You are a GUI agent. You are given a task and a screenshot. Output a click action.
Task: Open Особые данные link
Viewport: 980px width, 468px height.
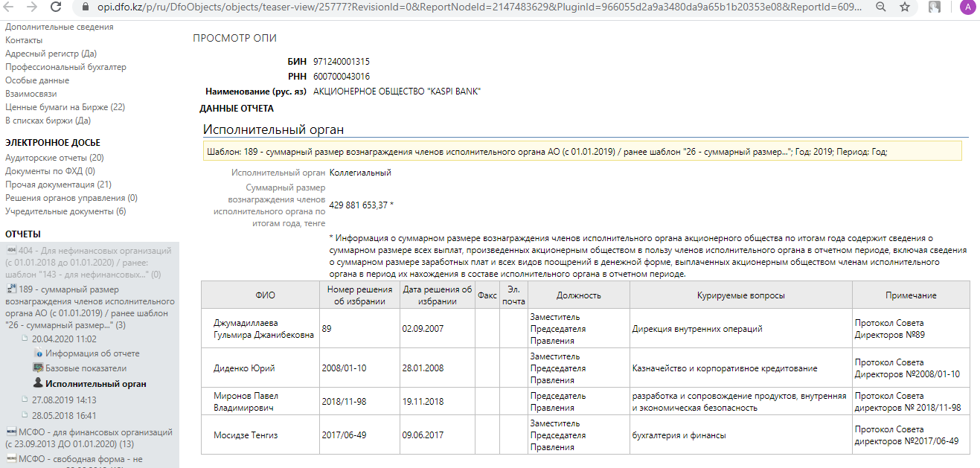(37, 80)
